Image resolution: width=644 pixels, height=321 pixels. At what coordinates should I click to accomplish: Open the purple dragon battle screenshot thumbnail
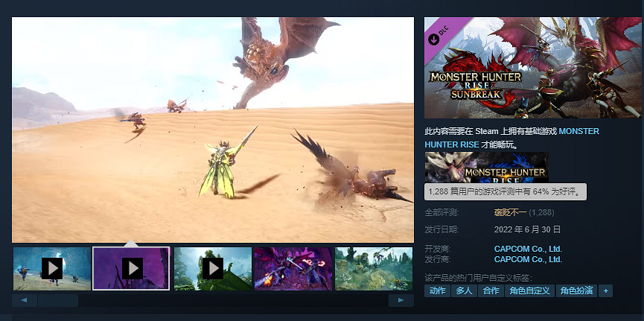point(293,269)
